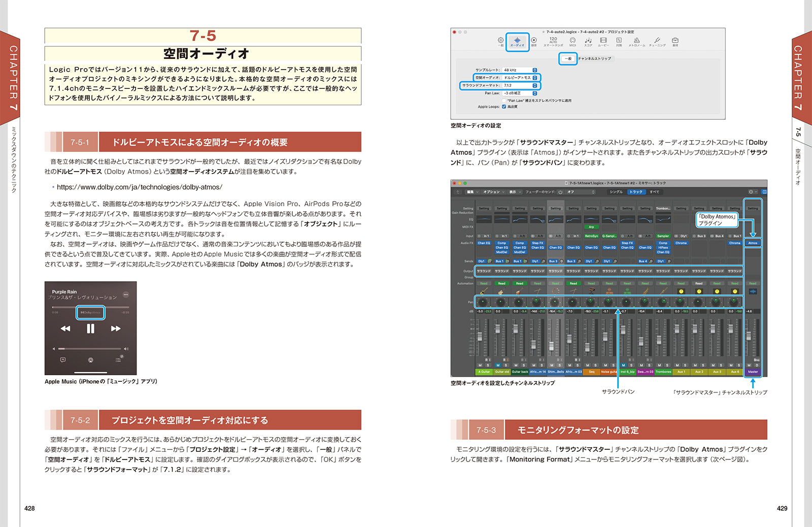Open the MIDI project settings icon
Viewport: 812px width, 527px height.
[x=572, y=41]
